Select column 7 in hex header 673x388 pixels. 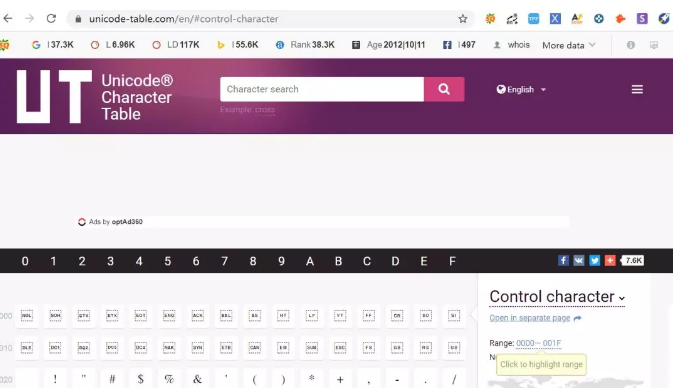224,261
